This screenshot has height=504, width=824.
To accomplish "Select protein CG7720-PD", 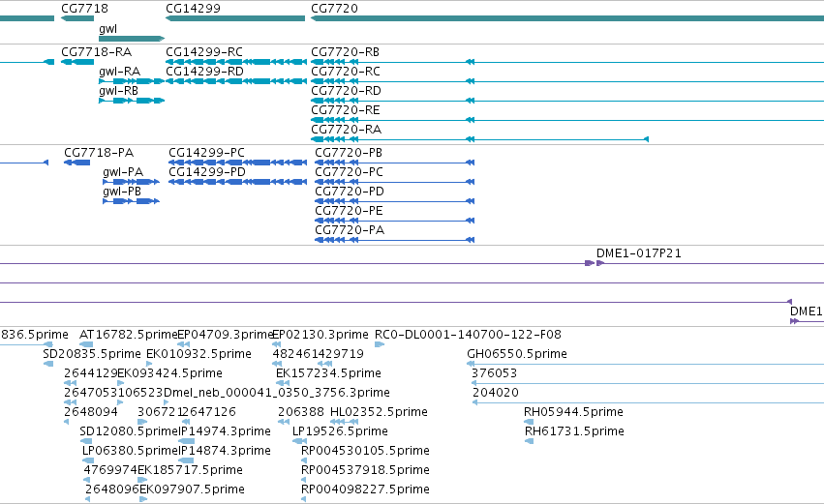I will tap(350, 192).
